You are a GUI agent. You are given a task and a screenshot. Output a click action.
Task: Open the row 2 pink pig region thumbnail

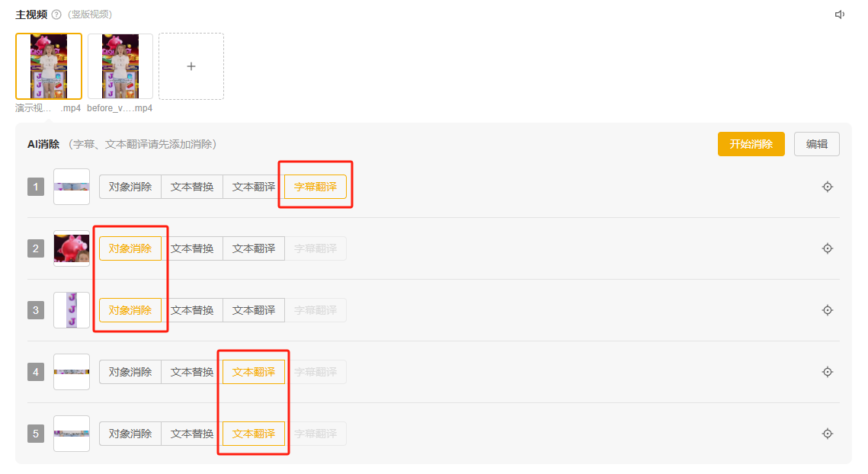(x=72, y=248)
